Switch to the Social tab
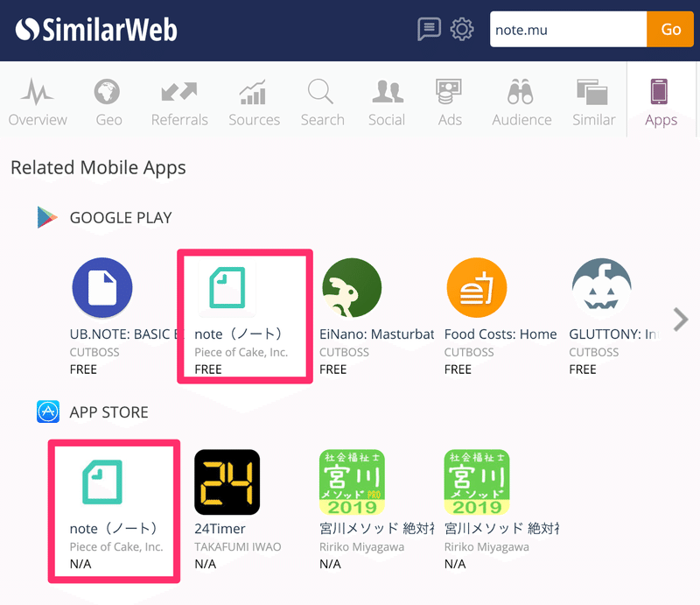This screenshot has height=605, width=700. 387,102
